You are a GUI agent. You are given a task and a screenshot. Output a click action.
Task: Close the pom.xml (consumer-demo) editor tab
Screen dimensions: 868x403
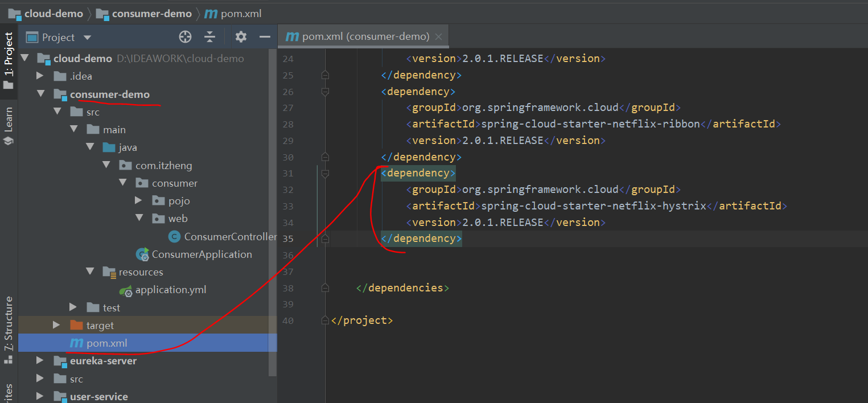438,36
